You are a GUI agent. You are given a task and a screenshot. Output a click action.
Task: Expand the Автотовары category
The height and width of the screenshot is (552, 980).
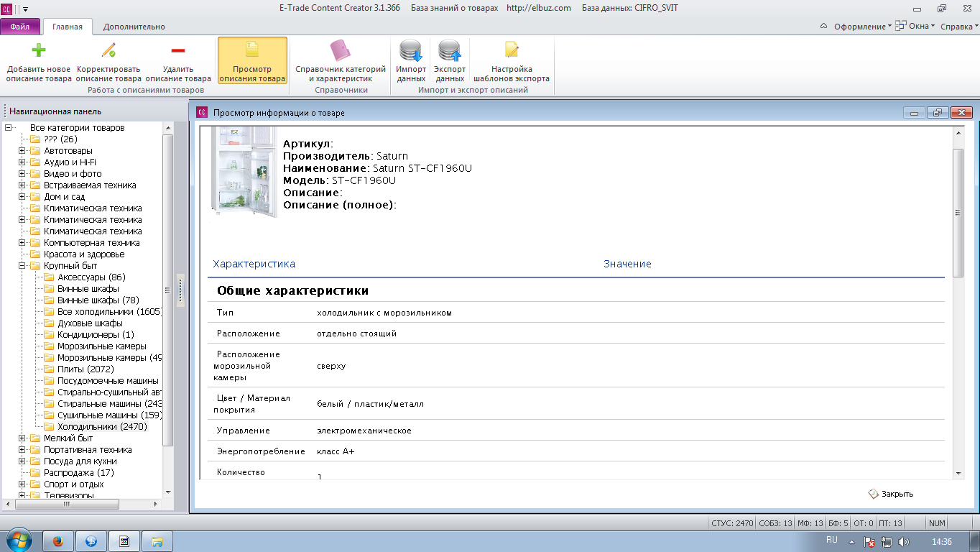click(22, 151)
